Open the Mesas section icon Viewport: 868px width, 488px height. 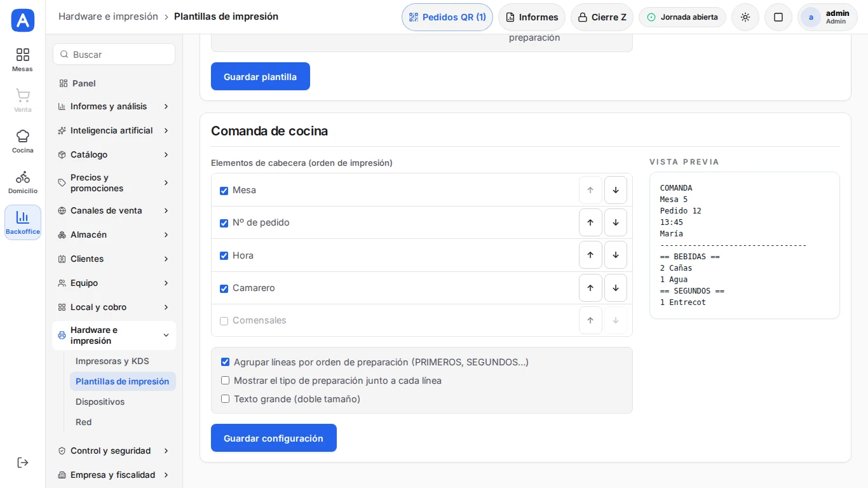coord(23,60)
